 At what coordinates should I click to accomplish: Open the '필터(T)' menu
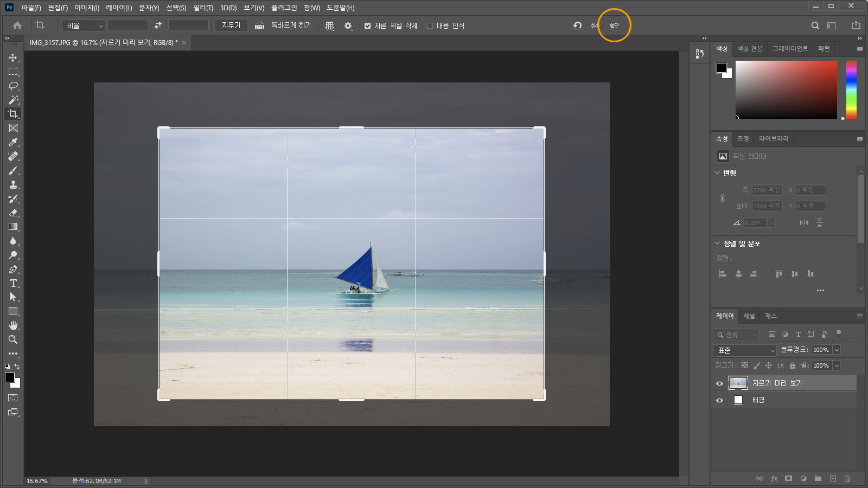point(203,8)
